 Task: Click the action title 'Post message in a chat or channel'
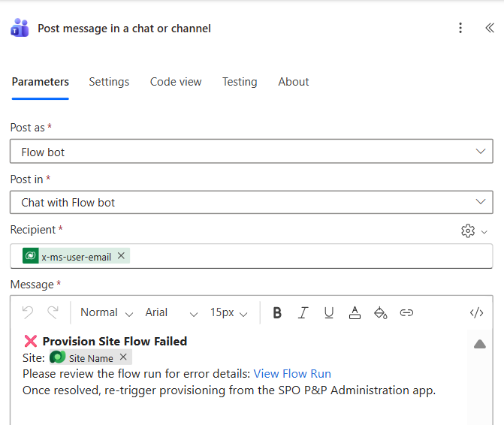(x=124, y=29)
